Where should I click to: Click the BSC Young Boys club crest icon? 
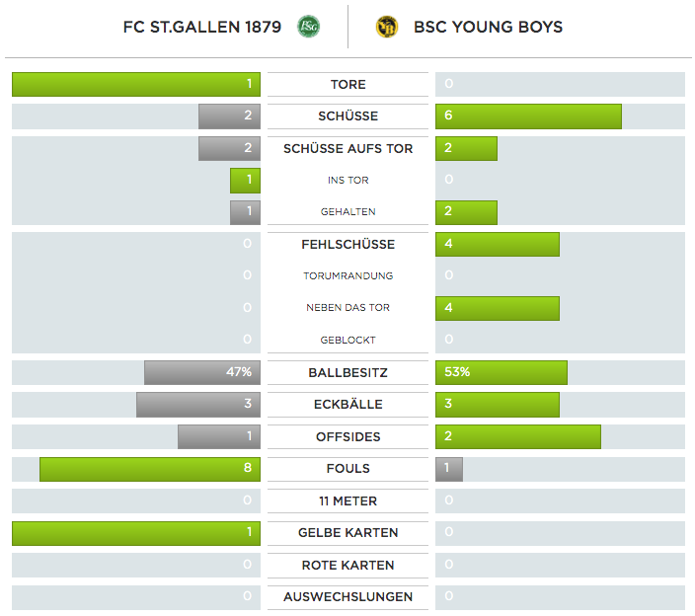click(x=387, y=27)
